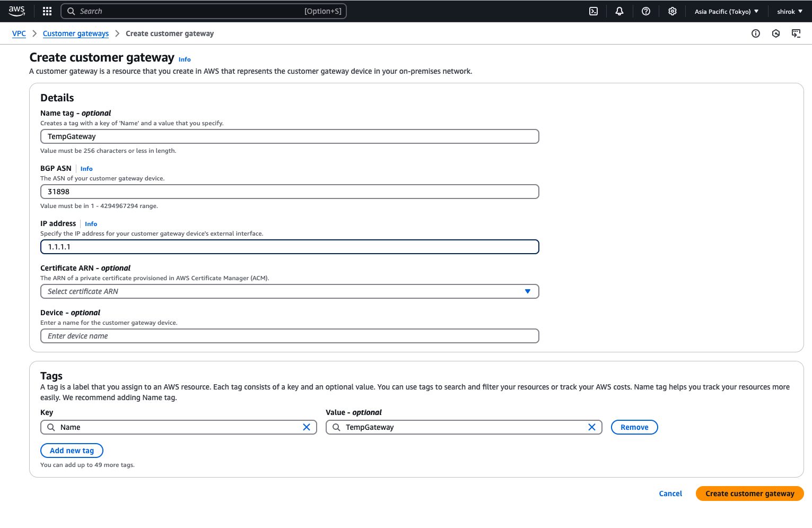Click the Name tag field containing TempGateway
This screenshot has height=528, width=812.
point(290,136)
